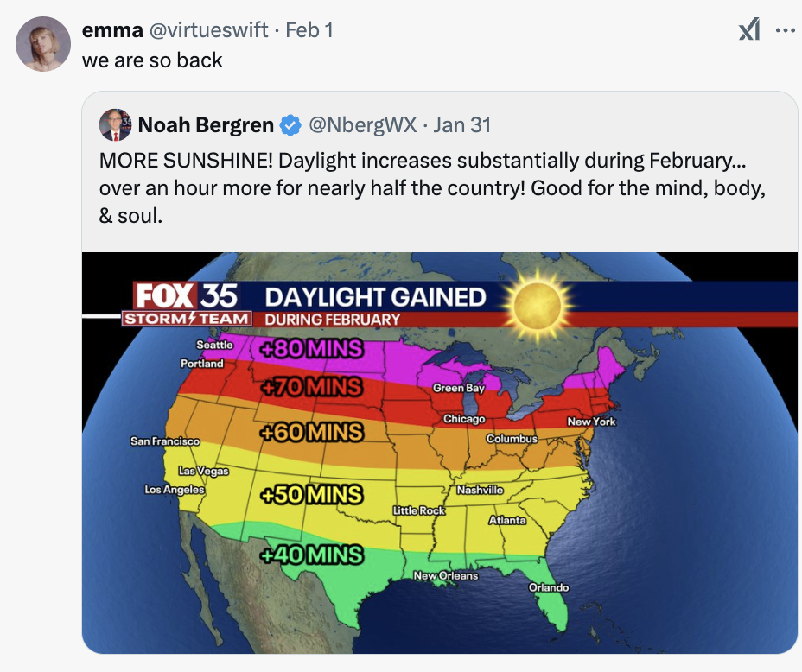
Task: Open emma's profile avatar
Action: (x=43, y=44)
